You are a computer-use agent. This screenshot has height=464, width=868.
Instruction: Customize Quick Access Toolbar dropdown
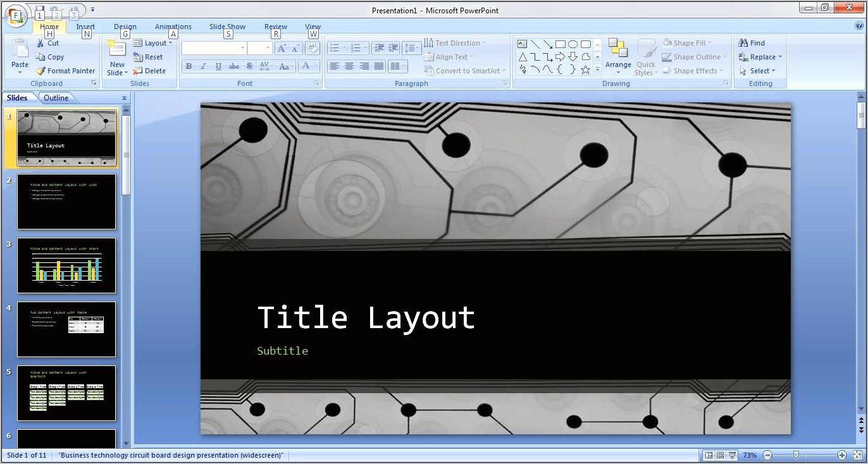coord(92,9)
